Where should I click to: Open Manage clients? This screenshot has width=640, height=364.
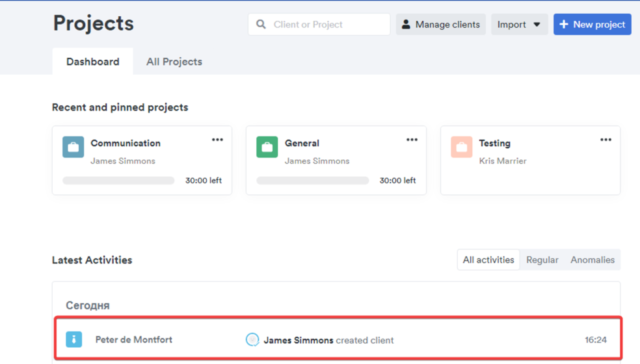[x=441, y=25]
